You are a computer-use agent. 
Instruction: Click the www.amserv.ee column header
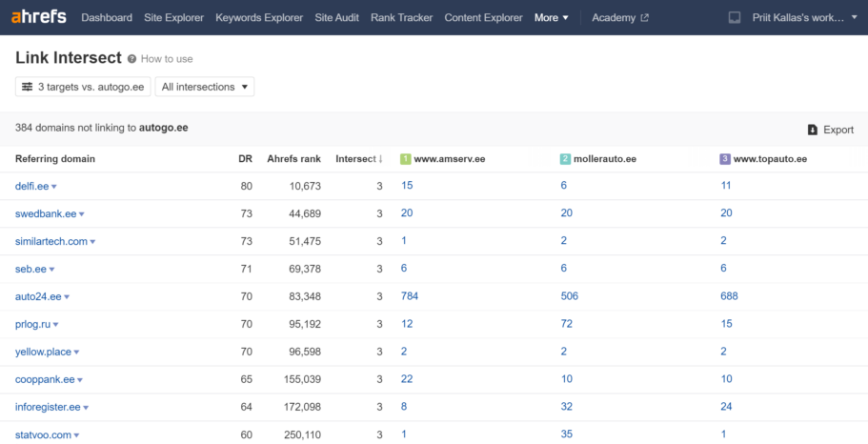450,159
